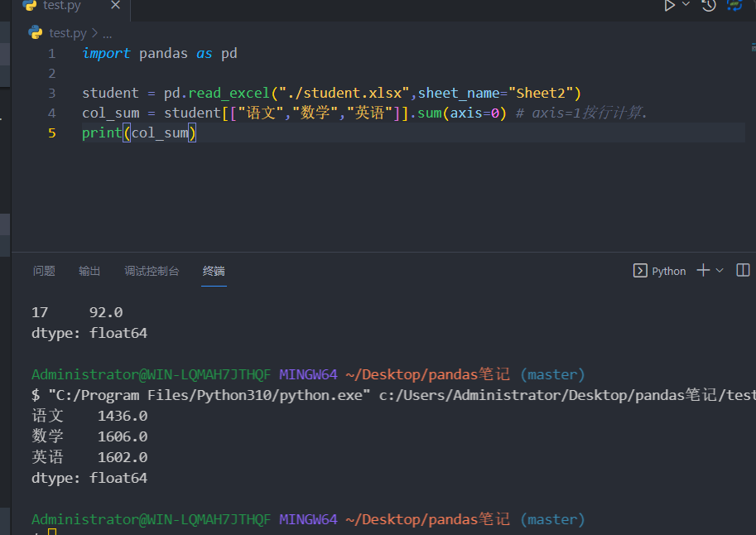The width and height of the screenshot is (756, 535).
Task: Switch to the 问题 panel tab
Action: pos(44,271)
